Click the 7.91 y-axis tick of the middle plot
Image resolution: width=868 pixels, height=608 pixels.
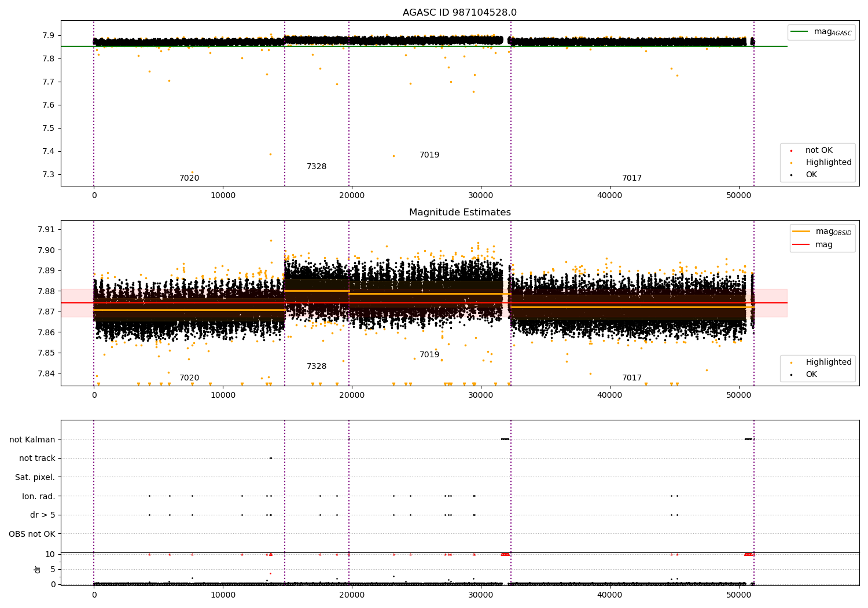pyautogui.click(x=46, y=230)
